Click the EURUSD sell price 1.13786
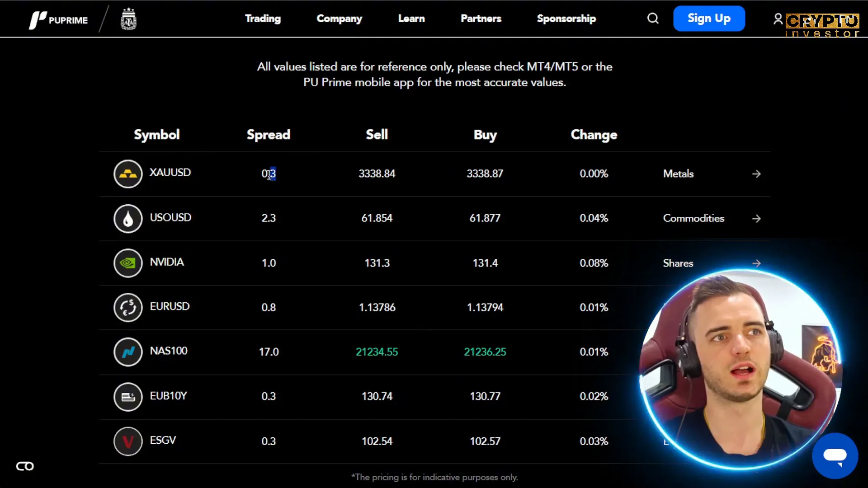Screen dimensions: 868x488 (x=377, y=307)
